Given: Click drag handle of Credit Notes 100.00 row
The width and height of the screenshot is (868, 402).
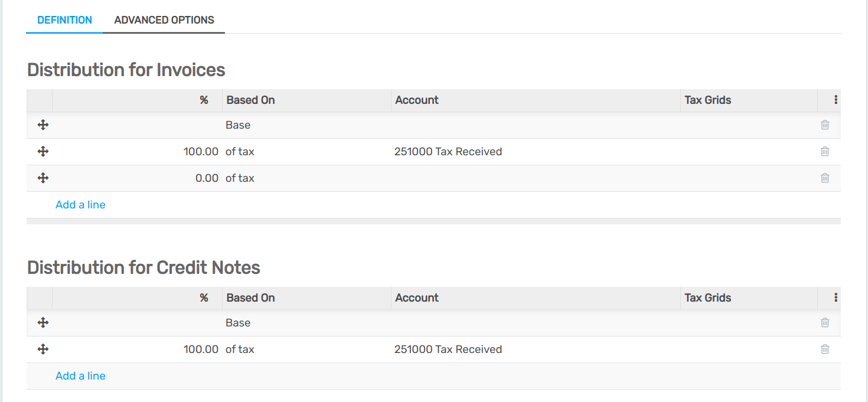Looking at the screenshot, I should point(43,349).
